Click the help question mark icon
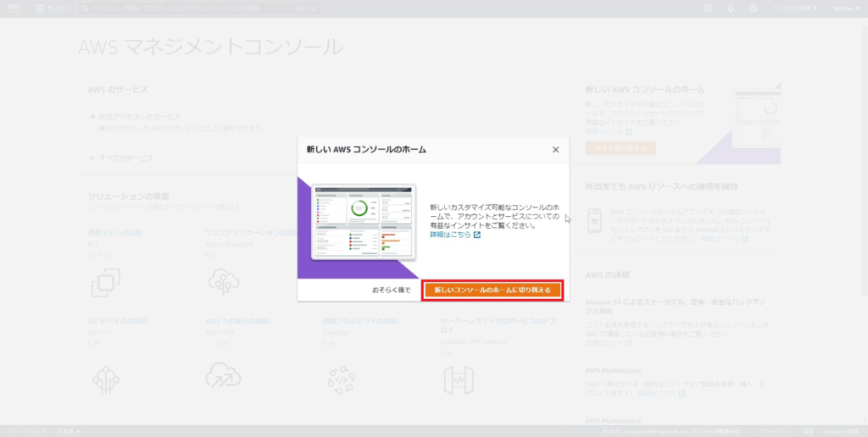Screen dimensions: 868x437 coord(753,8)
